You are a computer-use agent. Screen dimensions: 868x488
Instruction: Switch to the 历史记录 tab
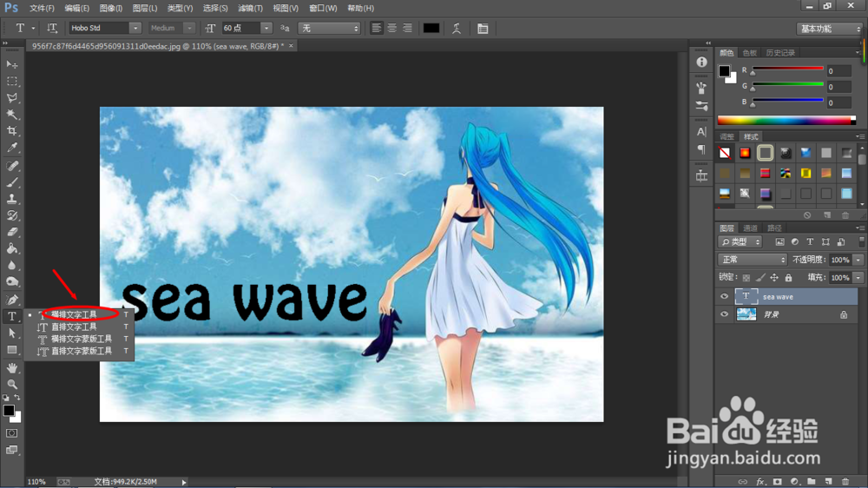(x=780, y=53)
